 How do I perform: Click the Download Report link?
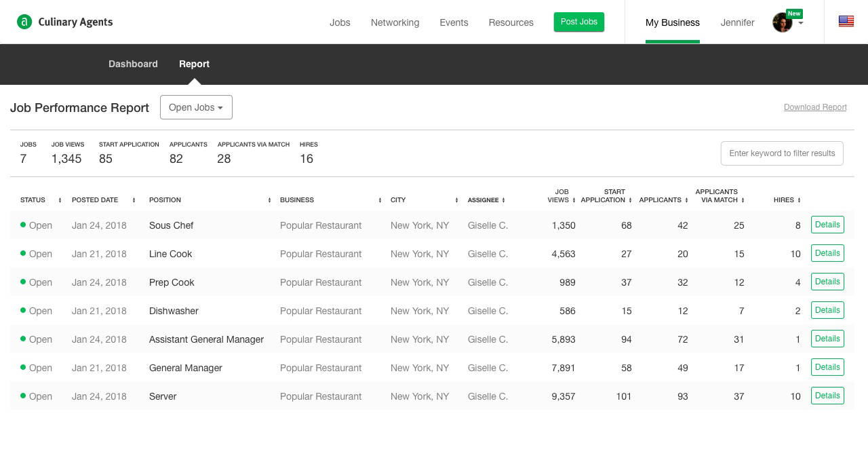tap(815, 107)
